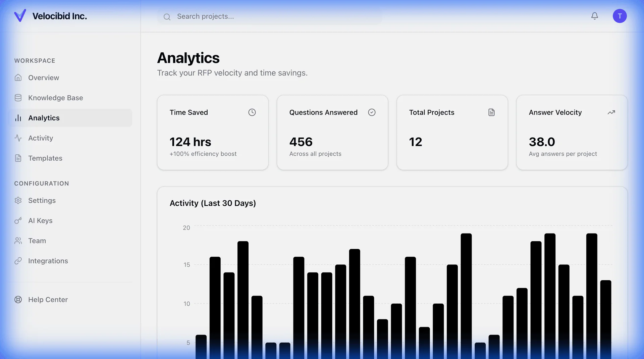Select Analytics in the workspace menu
This screenshot has height=359, width=644.
(x=44, y=118)
